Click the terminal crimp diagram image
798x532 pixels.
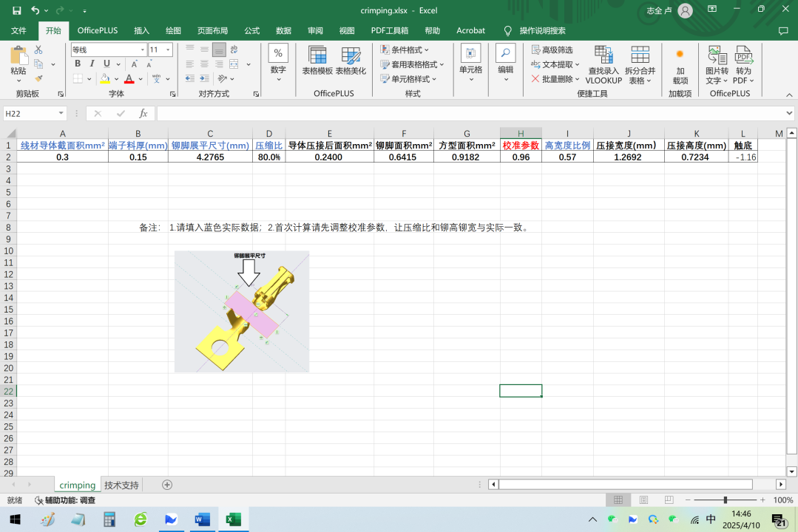242,311
